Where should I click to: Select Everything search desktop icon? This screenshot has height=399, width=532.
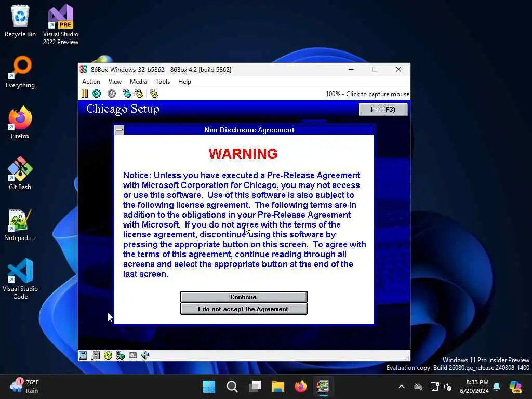tap(20, 72)
